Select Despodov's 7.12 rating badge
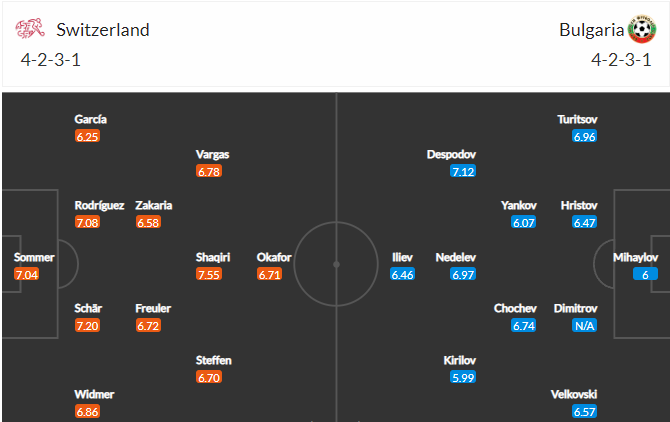Viewport: 670px width, 422px height. tap(463, 171)
